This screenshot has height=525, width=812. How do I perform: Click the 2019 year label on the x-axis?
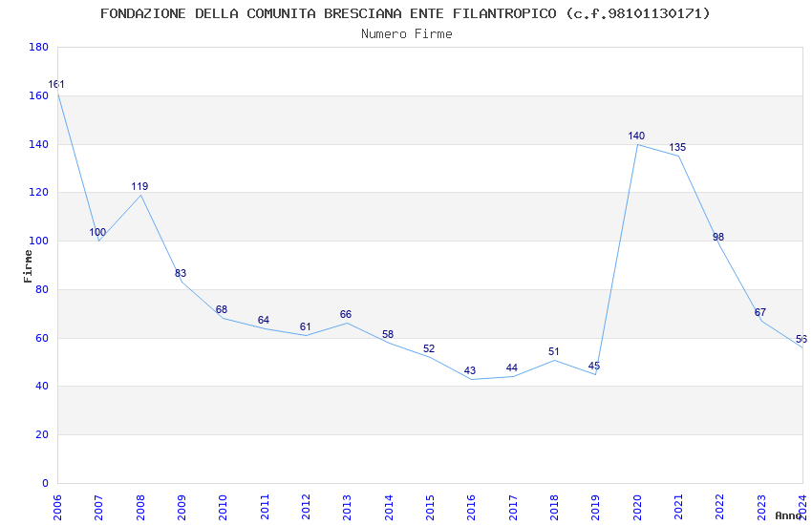[x=595, y=508]
